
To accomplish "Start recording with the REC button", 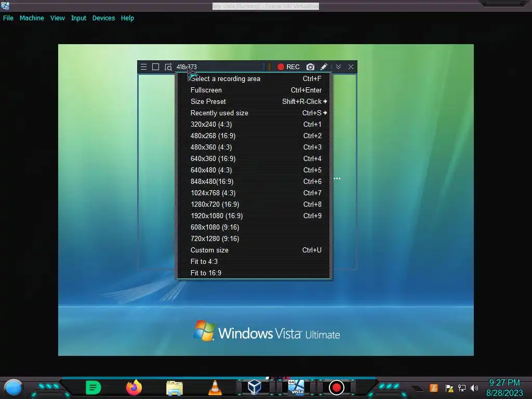I will 288,67.
